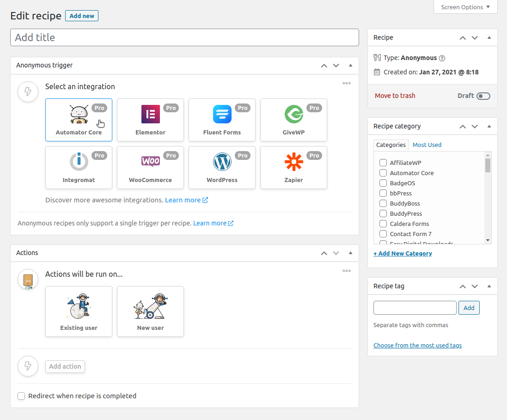Move the Recipe panel down

475,38
